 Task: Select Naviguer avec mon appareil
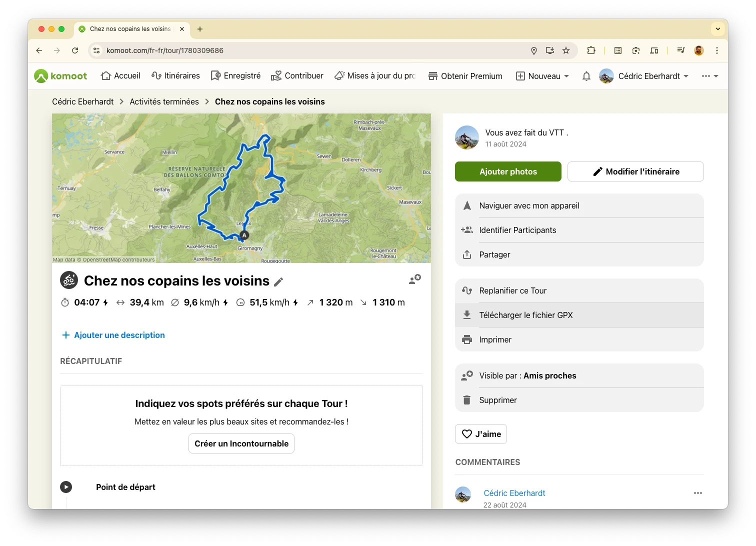tap(579, 205)
